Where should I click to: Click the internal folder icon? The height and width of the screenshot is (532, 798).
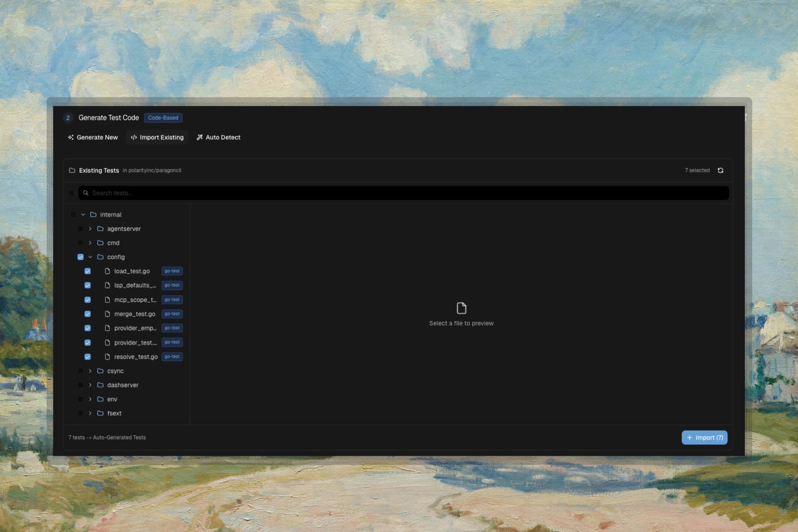point(93,214)
